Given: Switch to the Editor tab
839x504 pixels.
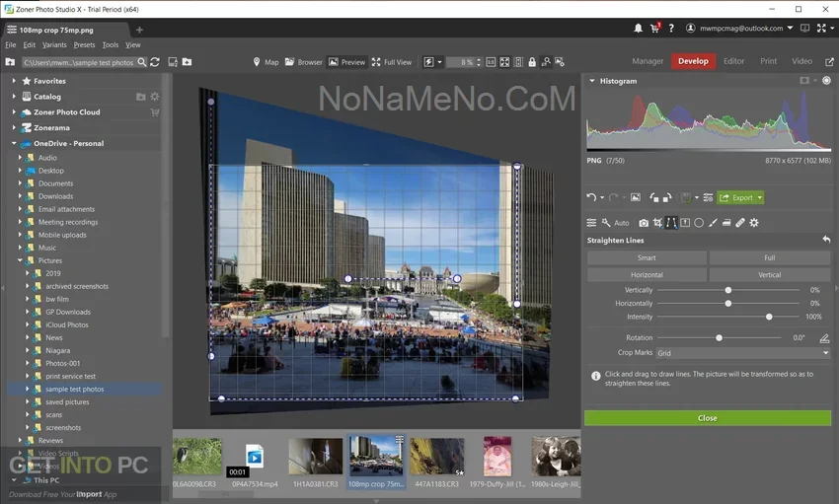Looking at the screenshot, I should tap(733, 61).
